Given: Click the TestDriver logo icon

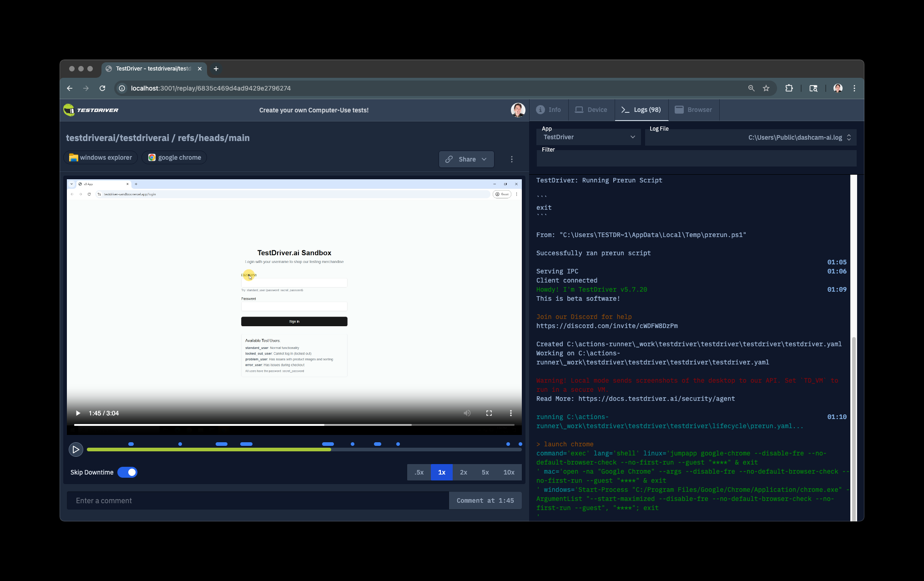Looking at the screenshot, I should [x=69, y=110].
